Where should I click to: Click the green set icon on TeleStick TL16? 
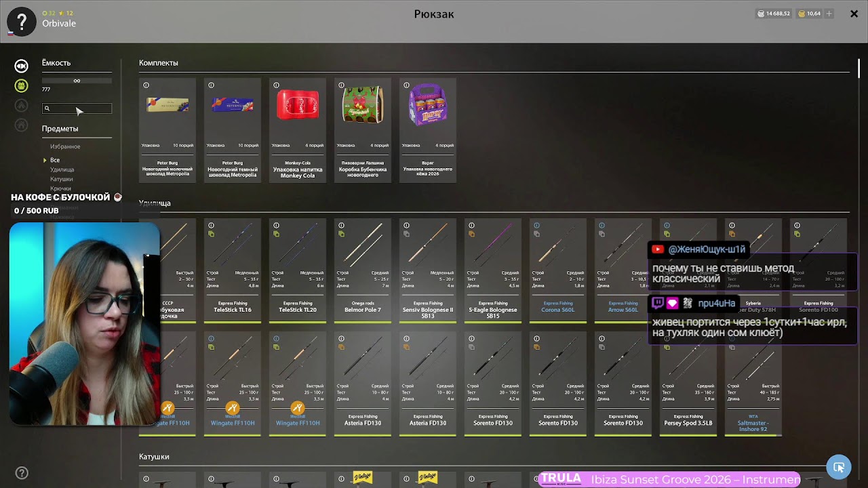pyautogui.click(x=211, y=235)
